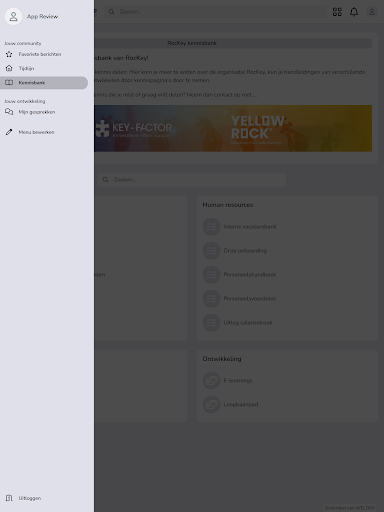384x512 pixels.
Task: Click the Loopbaanpad icon
Action: point(211,404)
